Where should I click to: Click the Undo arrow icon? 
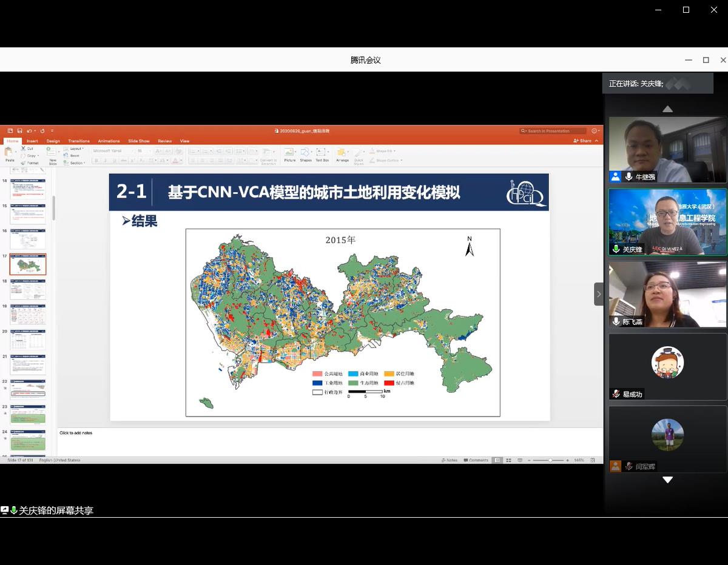[x=29, y=131]
